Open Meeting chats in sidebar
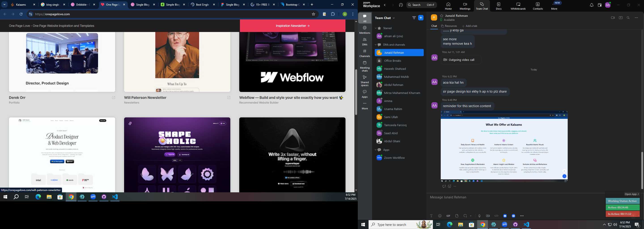This screenshot has width=644, height=229. (365, 66)
